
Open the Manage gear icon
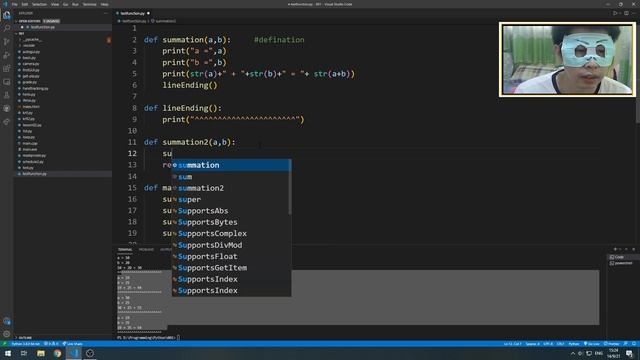tap(7, 334)
